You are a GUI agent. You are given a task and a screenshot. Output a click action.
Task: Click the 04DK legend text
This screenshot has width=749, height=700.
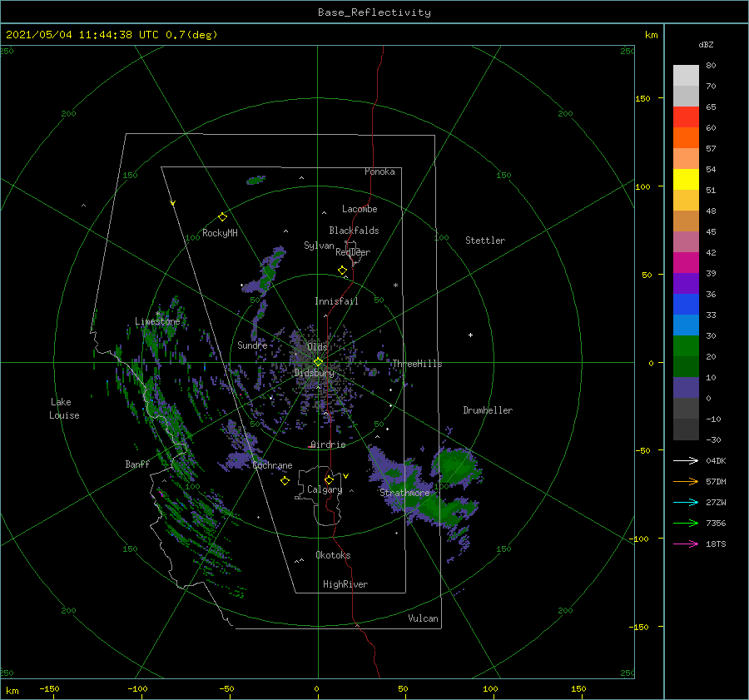point(716,460)
